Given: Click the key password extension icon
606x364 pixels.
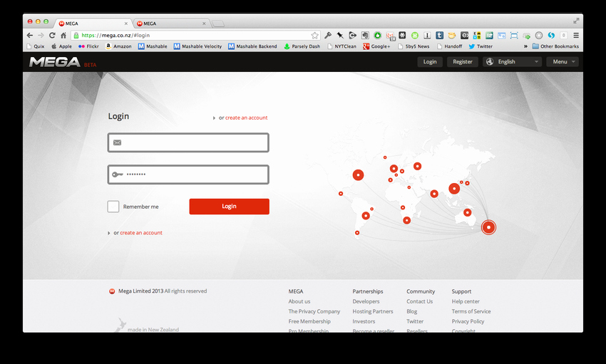Looking at the screenshot, I should pyautogui.click(x=328, y=35).
